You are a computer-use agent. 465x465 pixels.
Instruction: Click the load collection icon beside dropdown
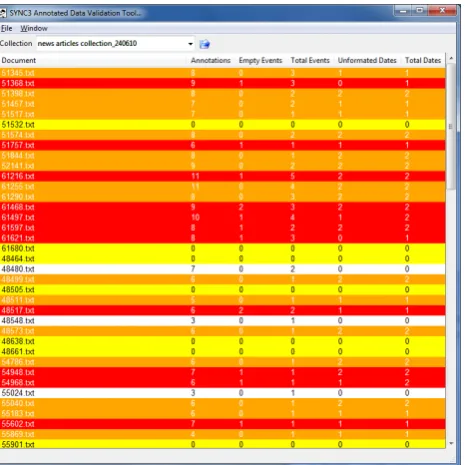tap(204, 44)
